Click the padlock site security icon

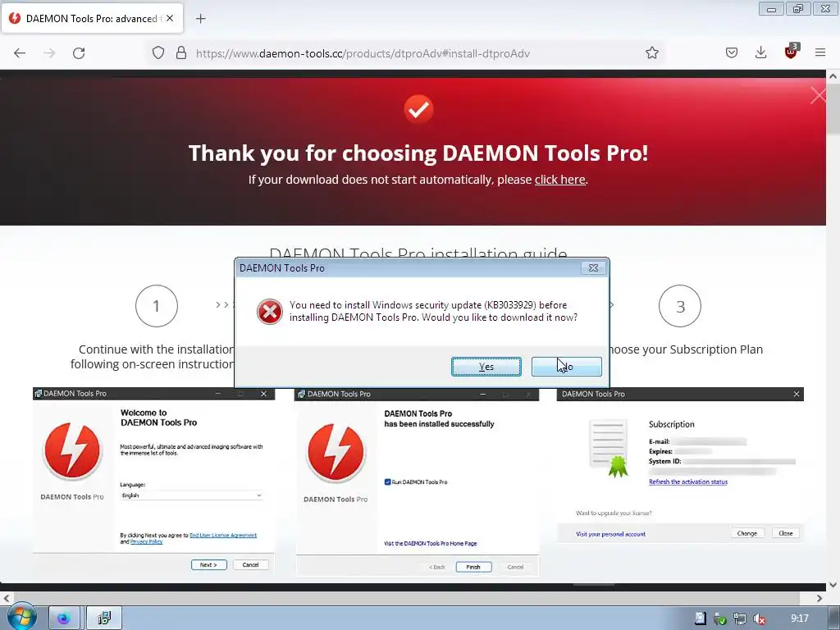(181, 53)
